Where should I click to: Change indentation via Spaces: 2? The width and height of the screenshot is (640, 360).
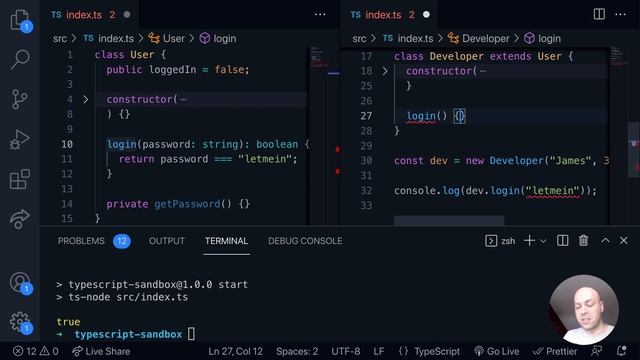[x=297, y=351]
